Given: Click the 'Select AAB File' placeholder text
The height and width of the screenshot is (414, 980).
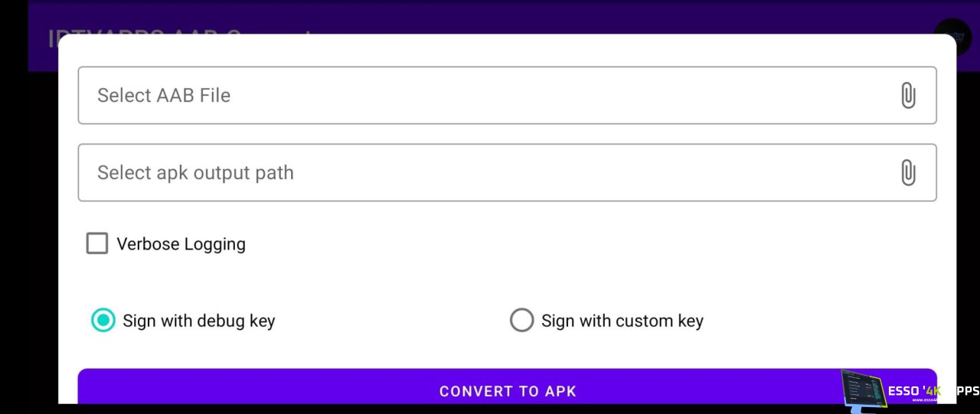Looking at the screenshot, I should point(164,96).
